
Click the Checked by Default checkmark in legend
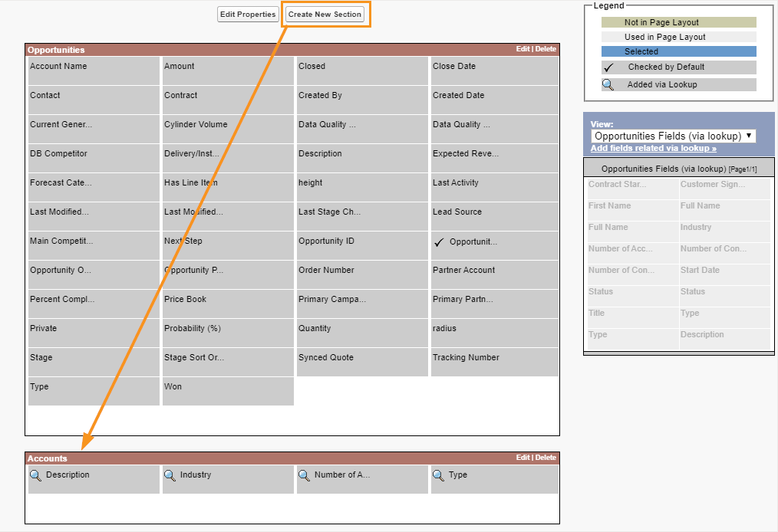608,67
